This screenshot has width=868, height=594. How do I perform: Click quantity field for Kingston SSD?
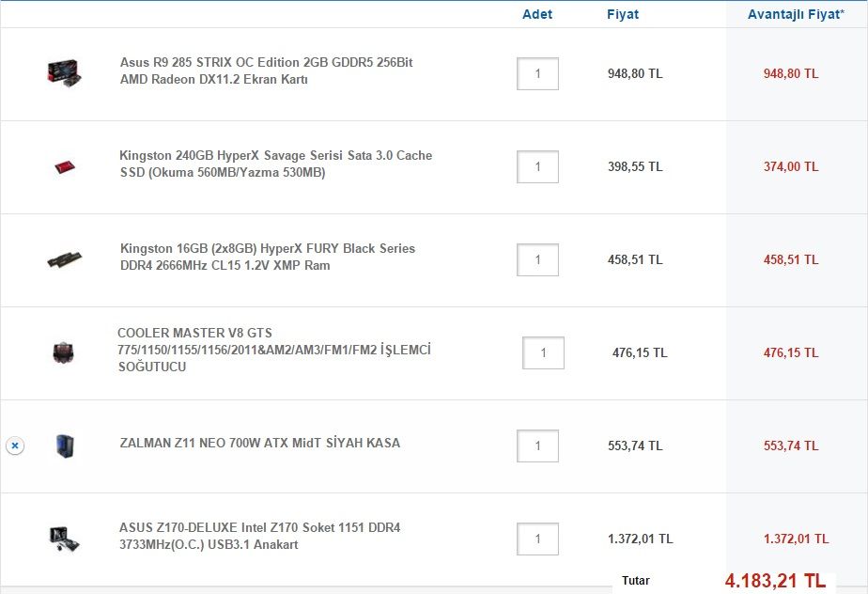coord(537,166)
